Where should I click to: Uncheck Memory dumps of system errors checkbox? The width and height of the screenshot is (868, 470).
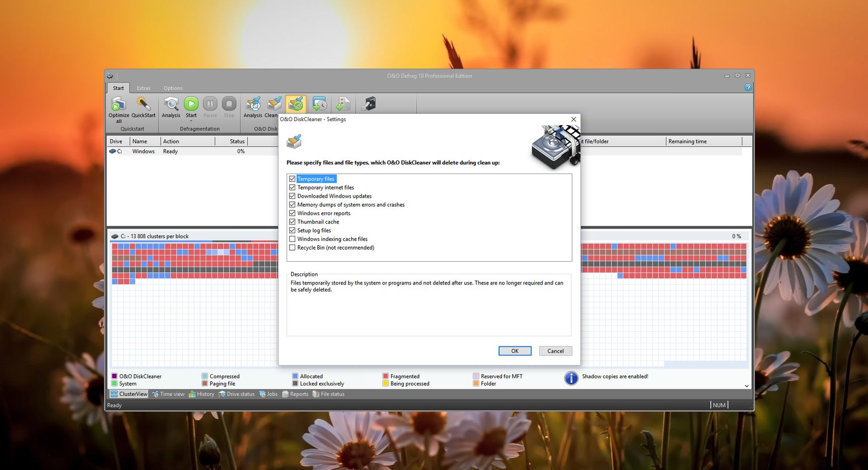(292, 204)
